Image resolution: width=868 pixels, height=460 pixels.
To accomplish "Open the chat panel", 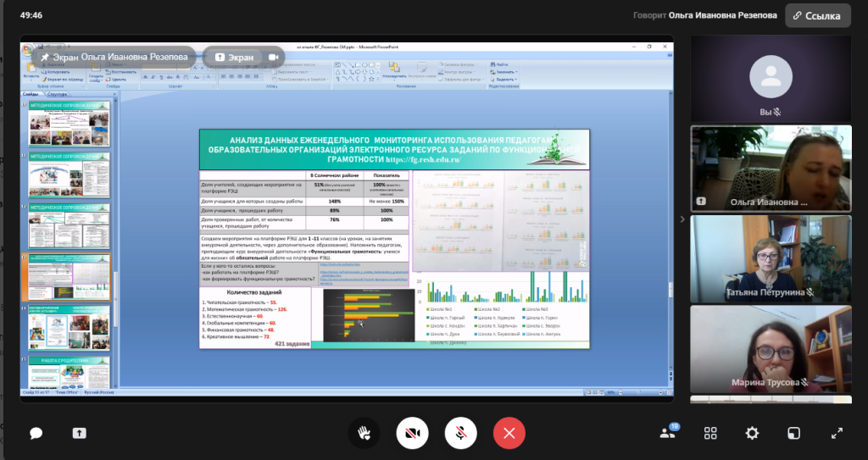I will [36, 433].
